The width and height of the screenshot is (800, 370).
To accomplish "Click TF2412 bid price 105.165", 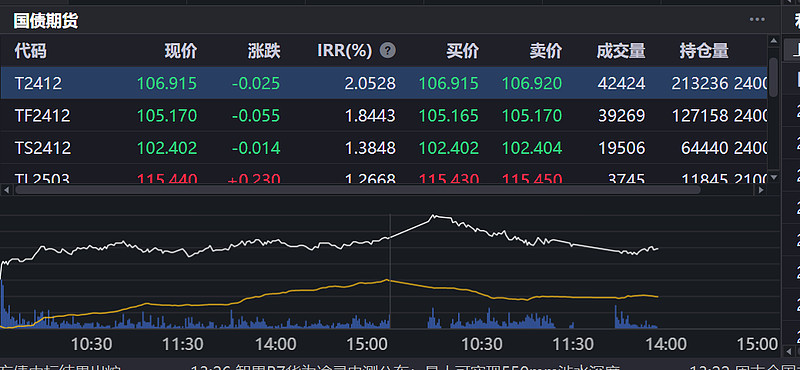I will click(449, 116).
